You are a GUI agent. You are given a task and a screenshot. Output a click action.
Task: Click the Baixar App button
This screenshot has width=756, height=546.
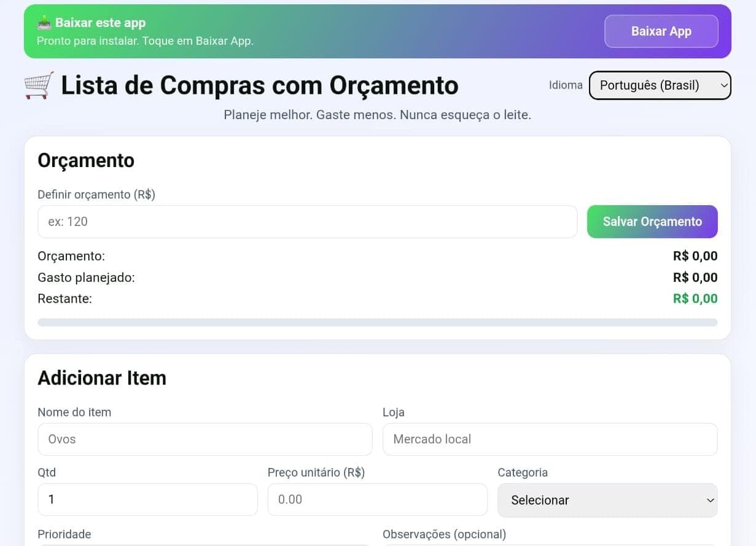click(x=661, y=31)
